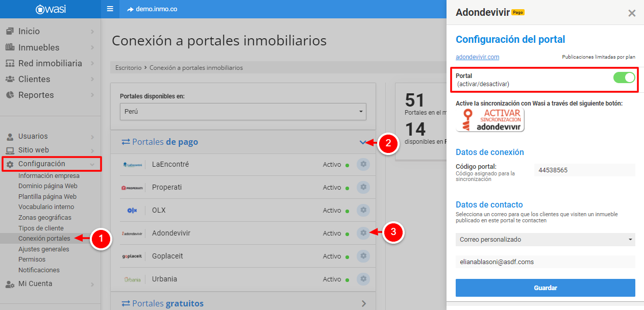
Task: Expand the Portales gratuitos section
Action: point(363,303)
